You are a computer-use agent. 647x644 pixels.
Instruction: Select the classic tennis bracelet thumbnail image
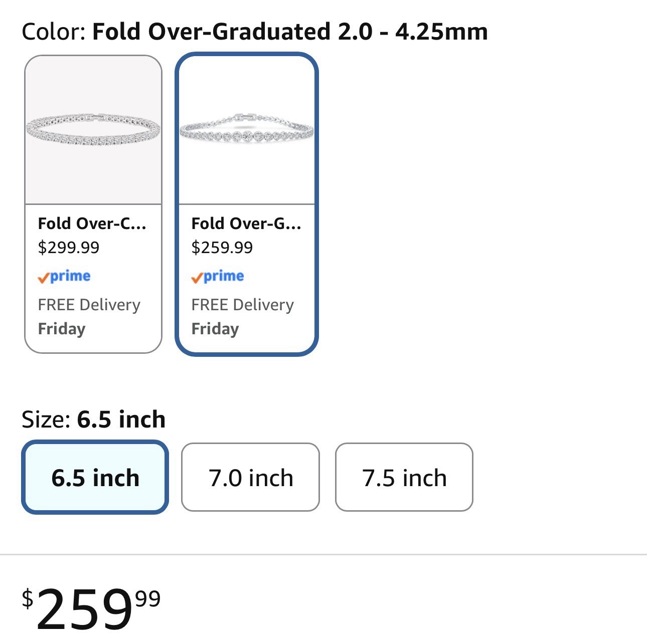(93, 130)
